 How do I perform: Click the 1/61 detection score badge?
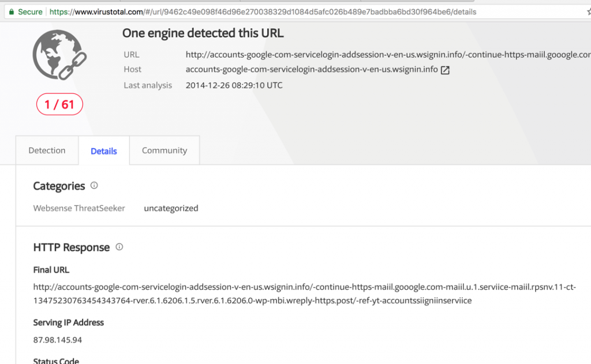click(x=59, y=104)
